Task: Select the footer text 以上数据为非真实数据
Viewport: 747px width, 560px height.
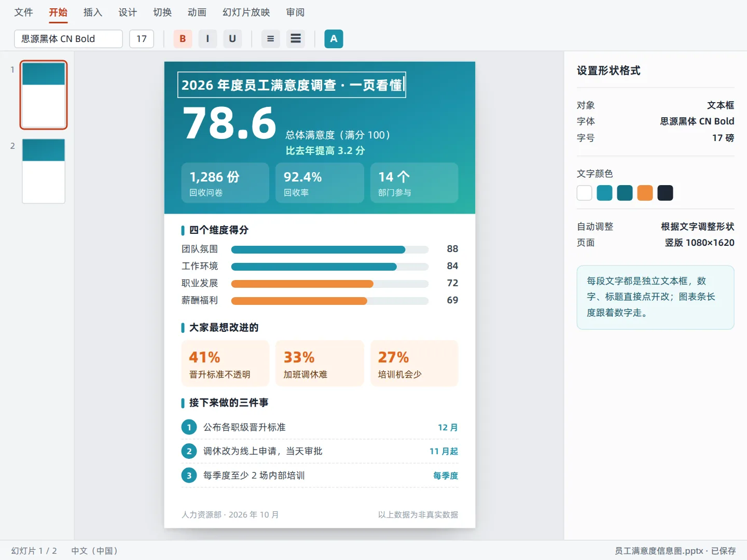Action: (x=418, y=515)
